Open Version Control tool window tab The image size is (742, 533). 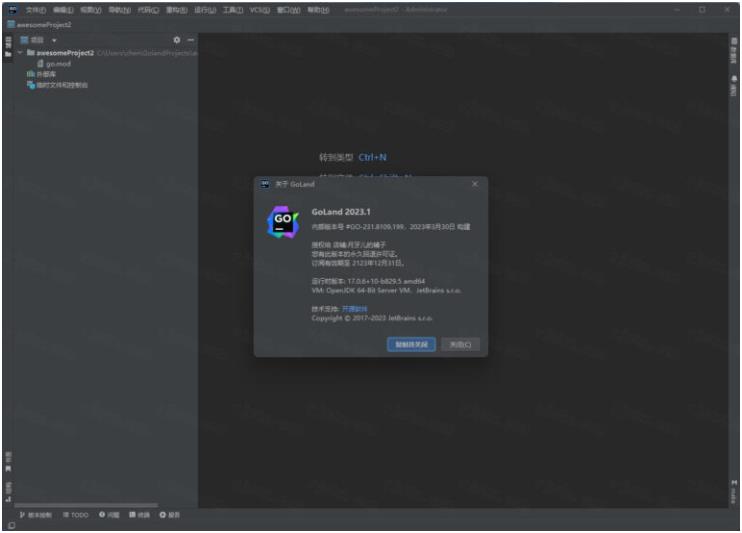(x=36, y=515)
